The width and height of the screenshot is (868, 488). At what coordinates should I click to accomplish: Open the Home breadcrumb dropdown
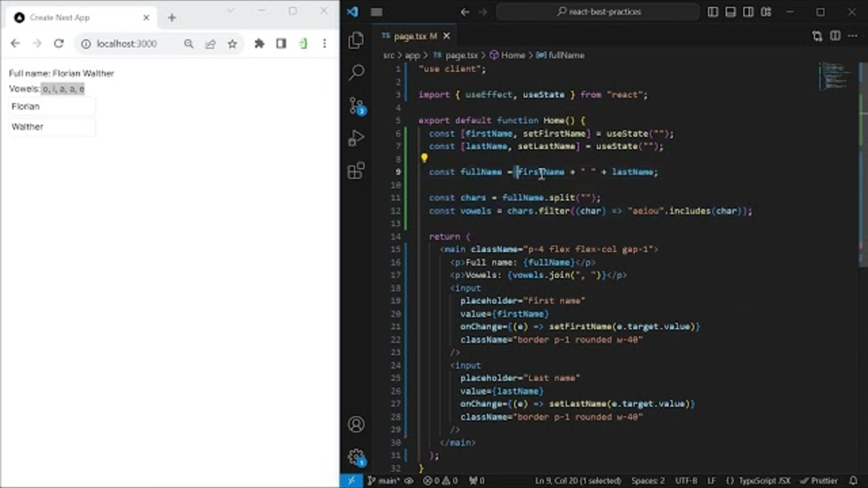[513, 55]
